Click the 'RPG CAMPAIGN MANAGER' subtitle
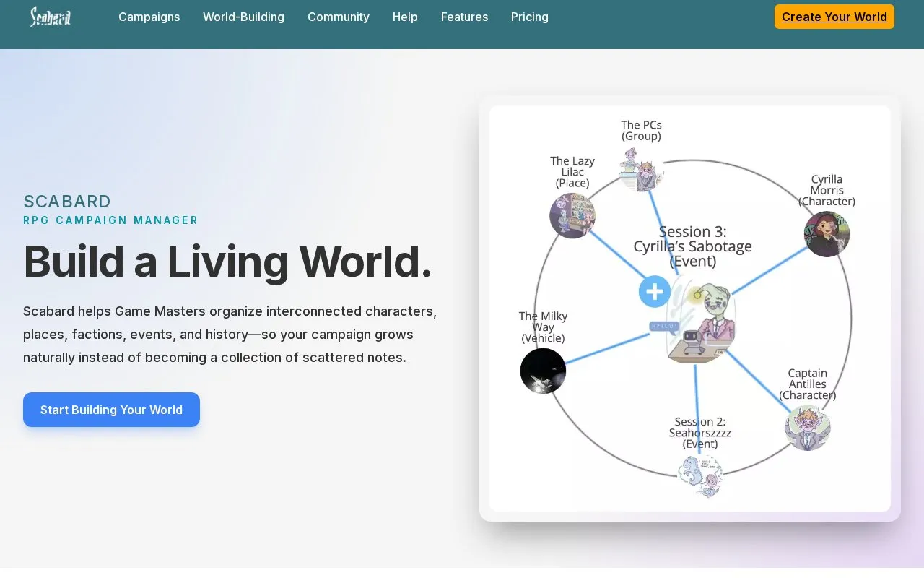Screen dimensions: 924x578 tap(110, 220)
